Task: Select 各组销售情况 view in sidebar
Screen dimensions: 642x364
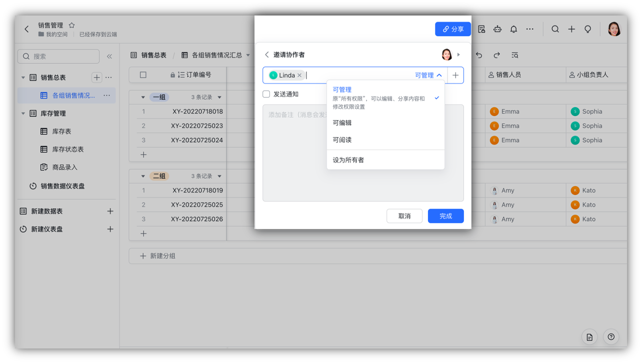Action: tap(66, 95)
